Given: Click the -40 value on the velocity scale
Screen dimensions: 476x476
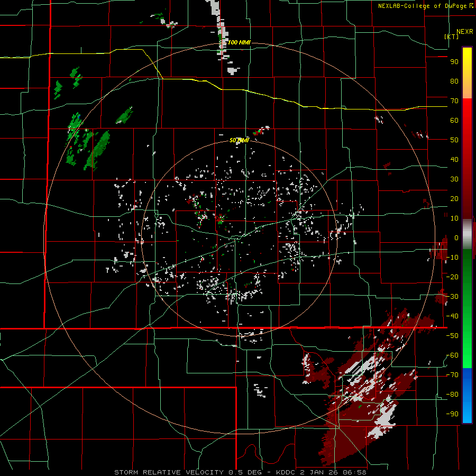Looking at the screenshot, I should [x=452, y=316].
